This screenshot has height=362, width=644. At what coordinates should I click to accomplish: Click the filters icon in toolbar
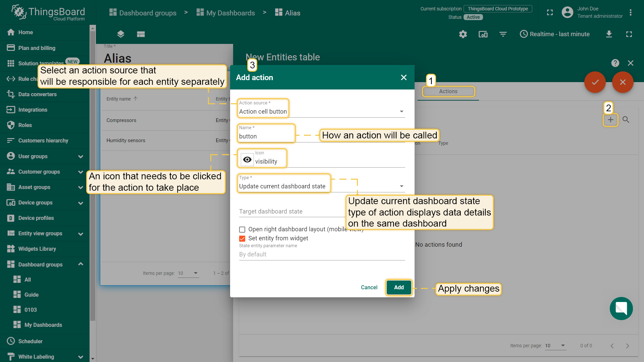[x=503, y=34]
